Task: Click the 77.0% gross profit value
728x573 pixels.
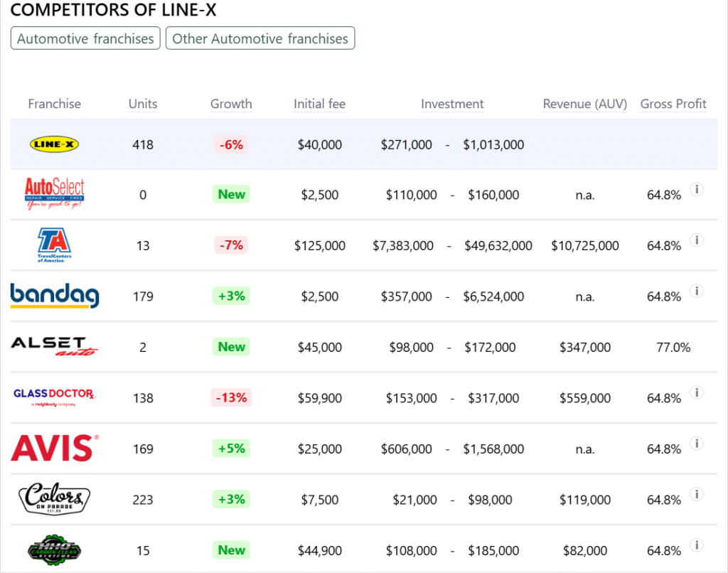Action: tap(673, 348)
